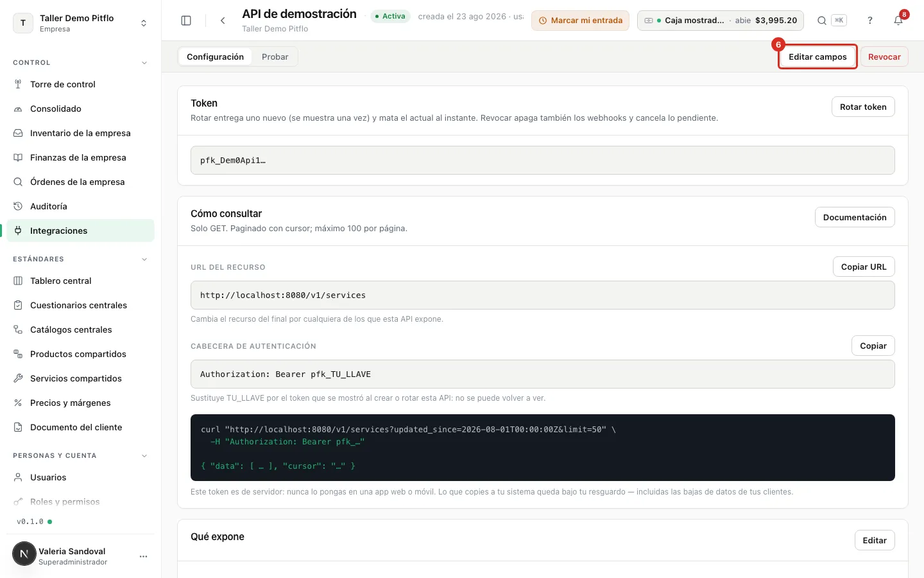Open search with the magnifier icon
924x578 pixels.
point(821,21)
